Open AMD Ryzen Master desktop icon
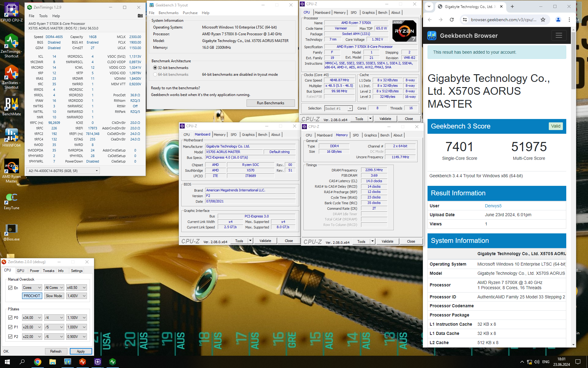Image resolution: width=588 pixels, height=368 pixels. tap(11, 171)
